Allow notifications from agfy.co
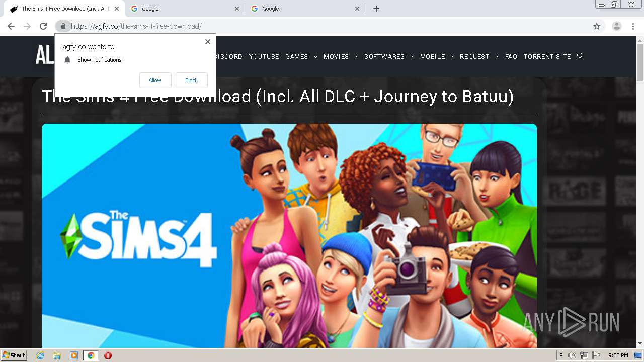This screenshot has width=644, height=362. coord(155,80)
